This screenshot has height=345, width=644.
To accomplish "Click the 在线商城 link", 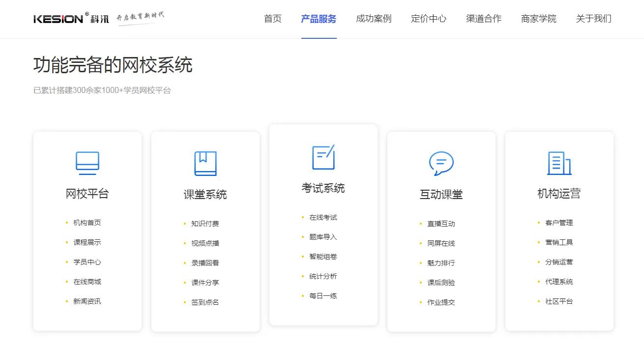I will [x=88, y=282].
